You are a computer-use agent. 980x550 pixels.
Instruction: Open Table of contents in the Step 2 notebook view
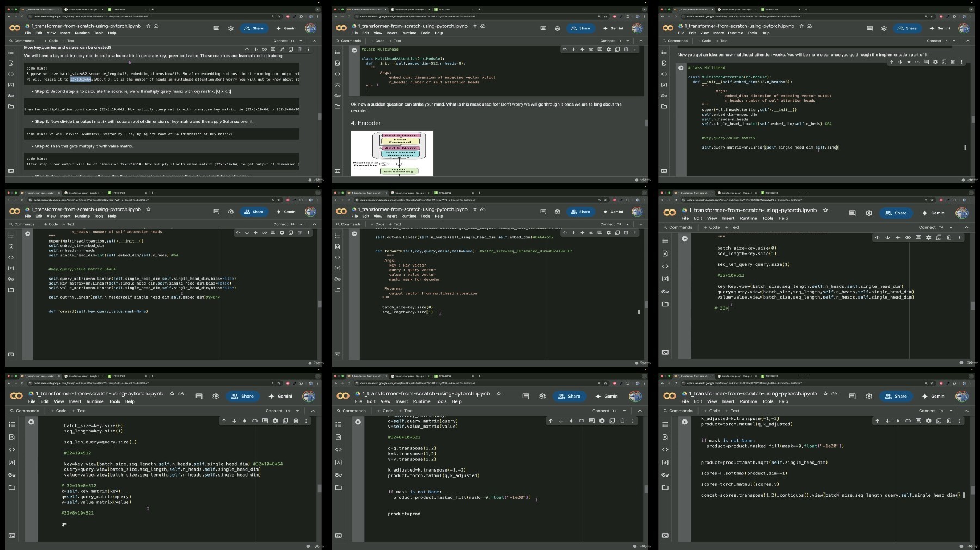point(10,52)
